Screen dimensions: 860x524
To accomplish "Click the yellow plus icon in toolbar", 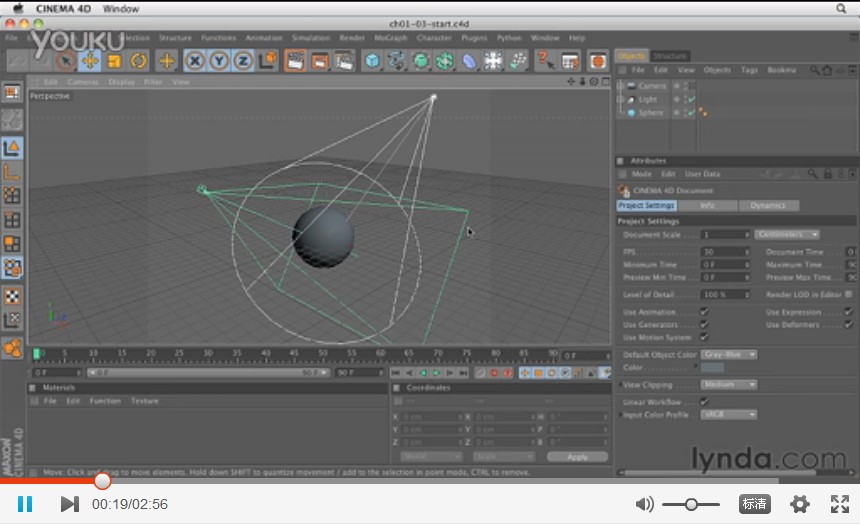I will tap(167, 61).
